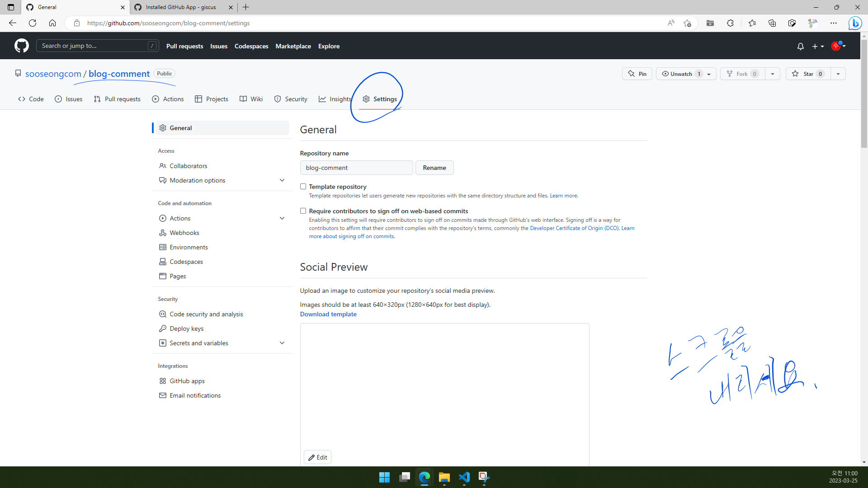Click the browser back arrow
Viewport: 868px width, 488px height.
(x=13, y=23)
